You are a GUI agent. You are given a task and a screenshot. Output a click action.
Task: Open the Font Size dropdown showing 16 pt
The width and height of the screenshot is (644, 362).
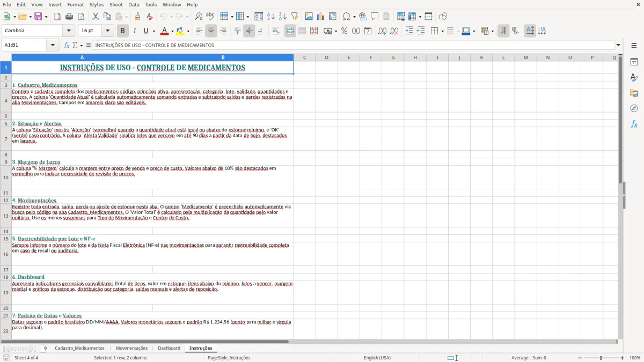[x=108, y=31]
